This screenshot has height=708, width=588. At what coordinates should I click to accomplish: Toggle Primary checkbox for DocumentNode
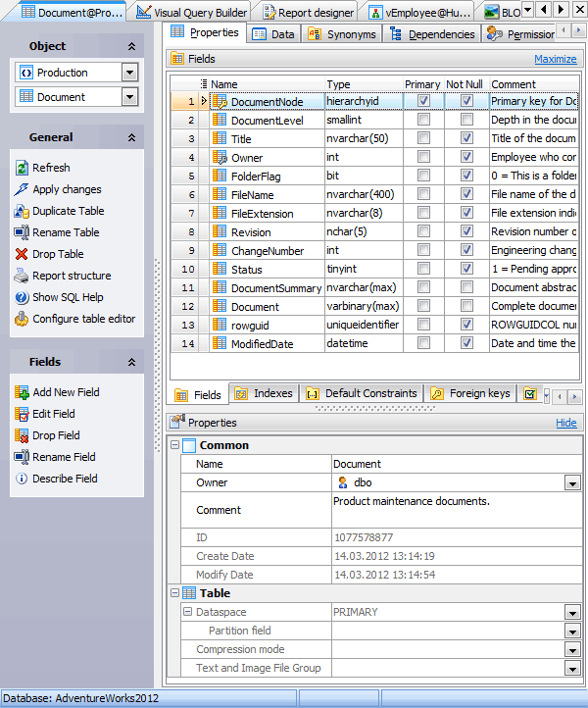coord(423,101)
